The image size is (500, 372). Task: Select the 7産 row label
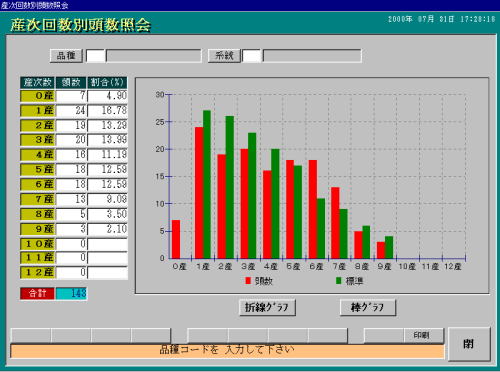38,199
